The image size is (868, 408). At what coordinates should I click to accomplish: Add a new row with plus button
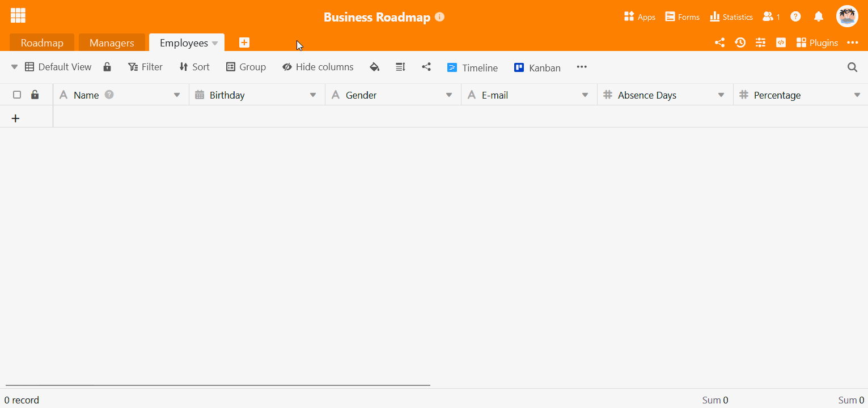point(16,118)
